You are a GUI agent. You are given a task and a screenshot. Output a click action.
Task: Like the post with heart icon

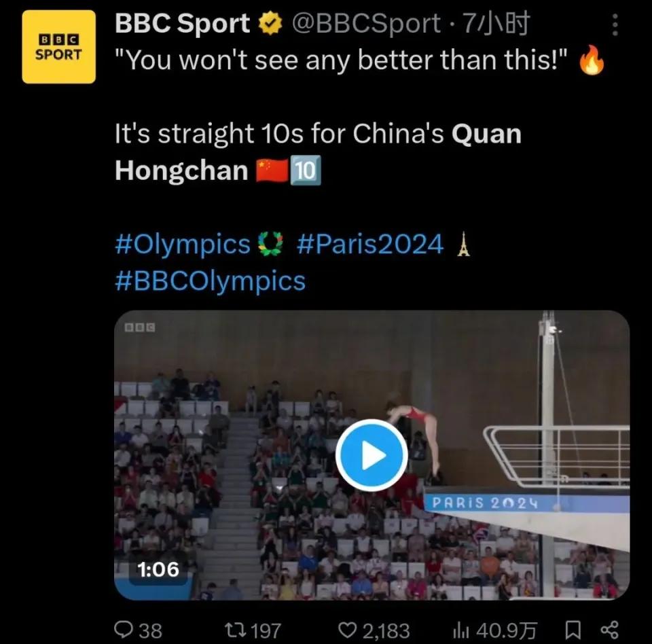(x=347, y=630)
